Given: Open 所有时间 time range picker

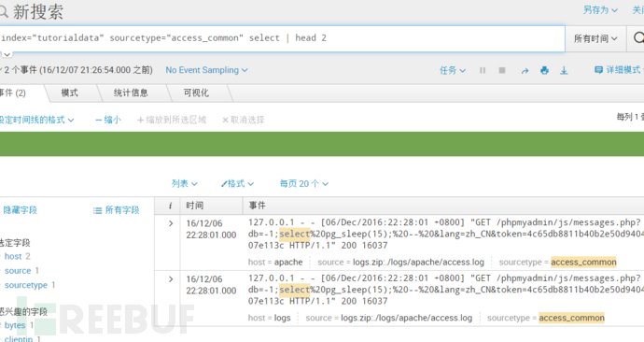Looking at the screenshot, I should pos(595,38).
